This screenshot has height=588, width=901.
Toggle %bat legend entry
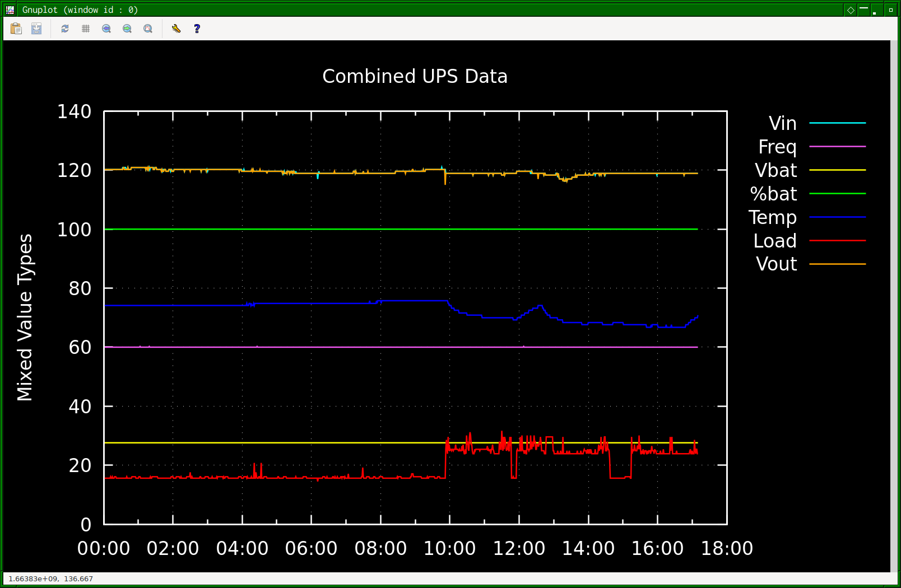pyautogui.click(x=773, y=194)
